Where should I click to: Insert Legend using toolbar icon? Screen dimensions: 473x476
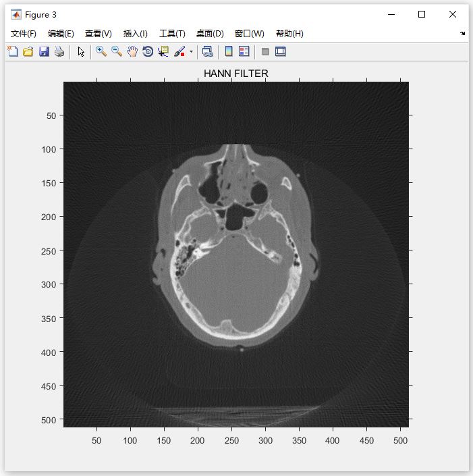(x=244, y=51)
